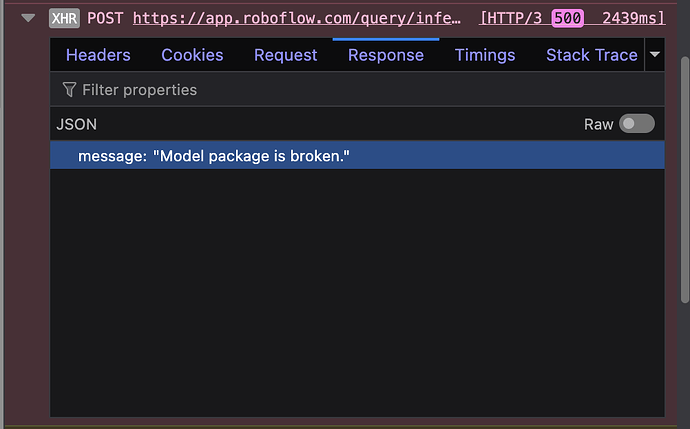Click the XHR badge icon

coord(64,18)
